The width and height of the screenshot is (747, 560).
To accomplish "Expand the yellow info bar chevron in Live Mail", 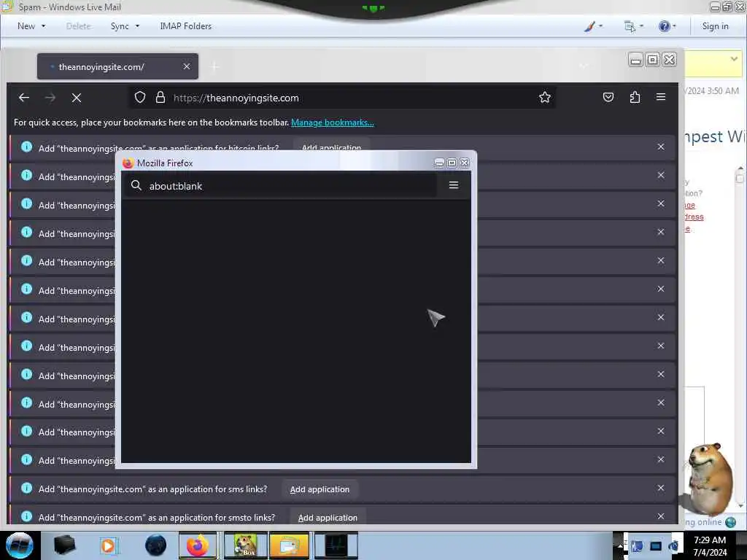I will pos(734,59).
